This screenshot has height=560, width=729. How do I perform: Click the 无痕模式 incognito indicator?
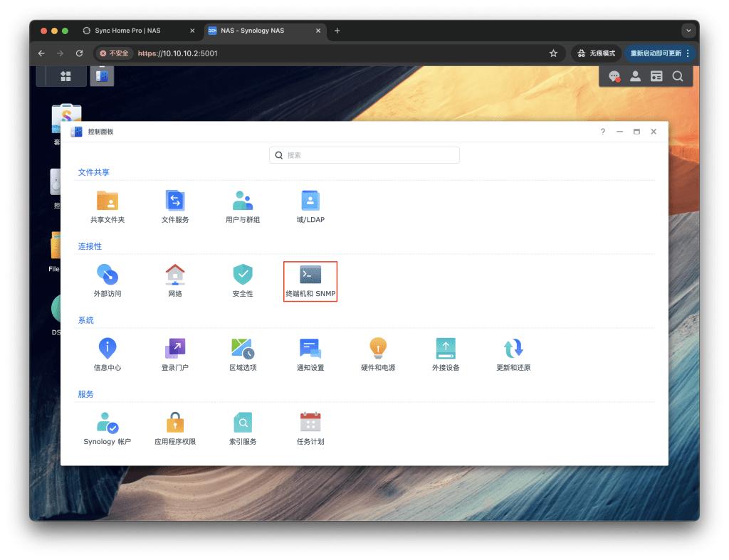pos(596,53)
